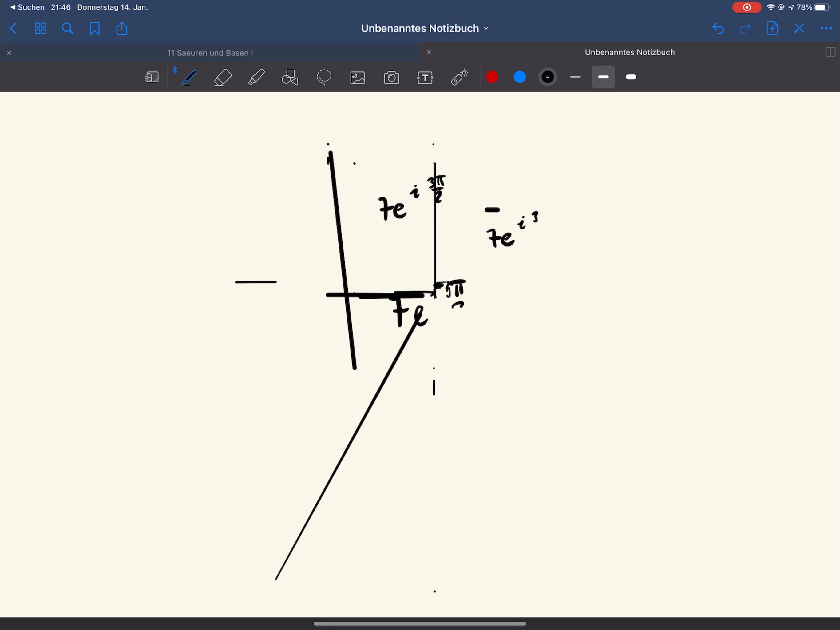Open the Insert Image tool
This screenshot has height=630, width=840.
357,78
